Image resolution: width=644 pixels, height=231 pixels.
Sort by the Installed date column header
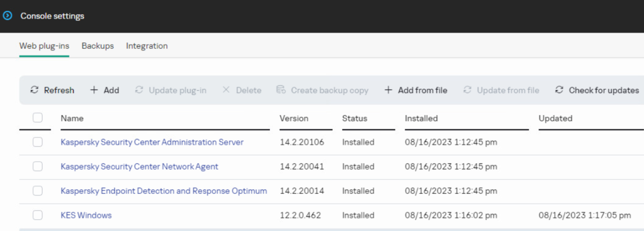[421, 118]
